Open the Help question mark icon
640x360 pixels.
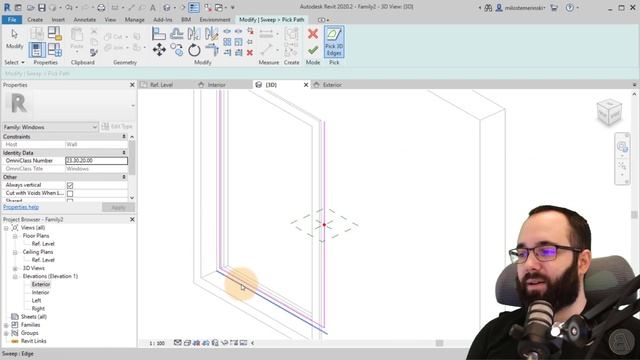coord(570,7)
